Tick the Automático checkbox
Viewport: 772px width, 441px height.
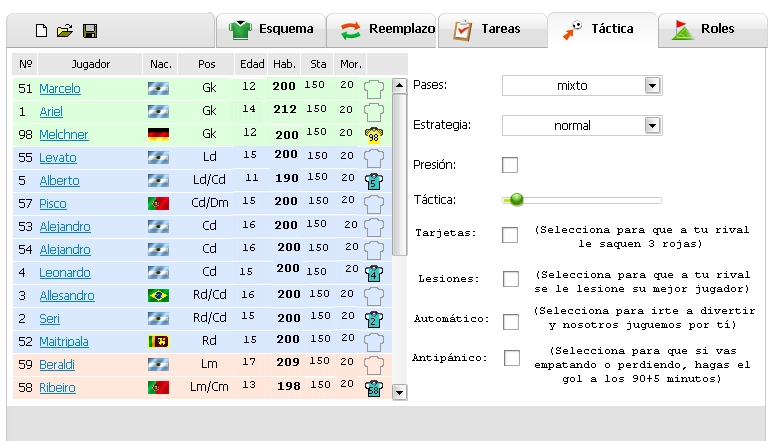point(510,322)
